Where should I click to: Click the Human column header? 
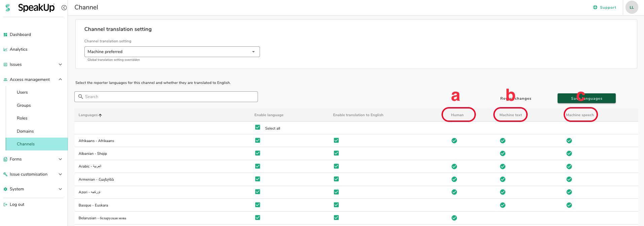click(x=457, y=115)
